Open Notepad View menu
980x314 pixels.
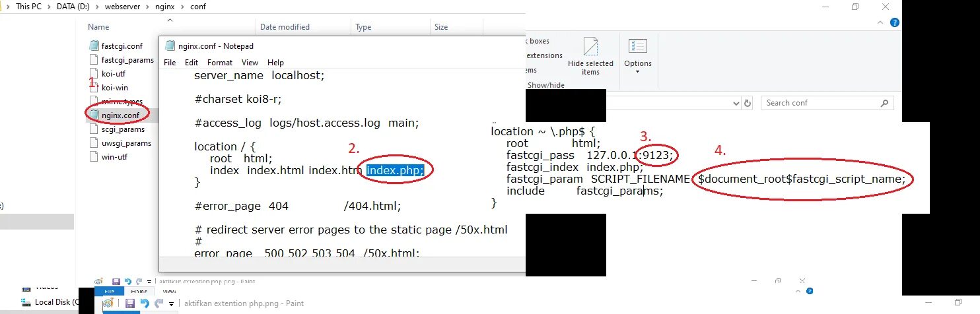(250, 63)
